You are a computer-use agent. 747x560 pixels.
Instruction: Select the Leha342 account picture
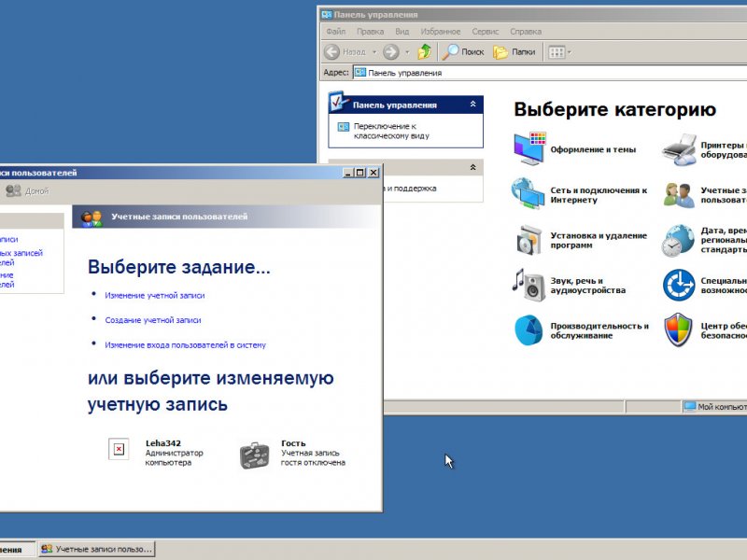[x=120, y=449]
